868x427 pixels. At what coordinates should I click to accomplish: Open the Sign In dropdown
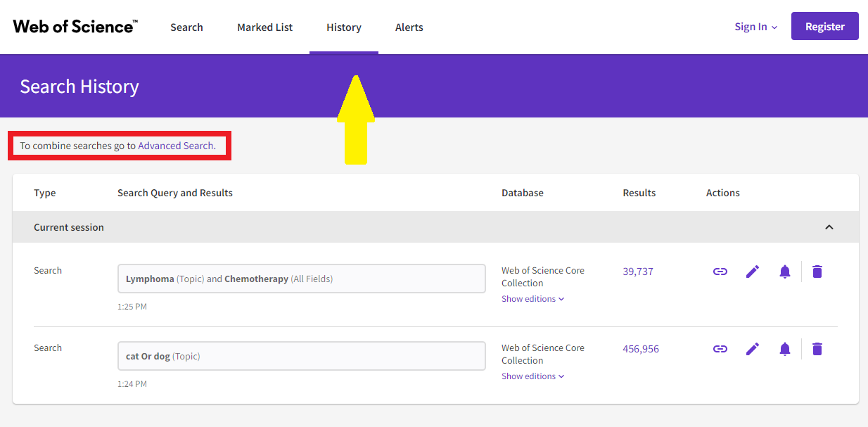[756, 27]
